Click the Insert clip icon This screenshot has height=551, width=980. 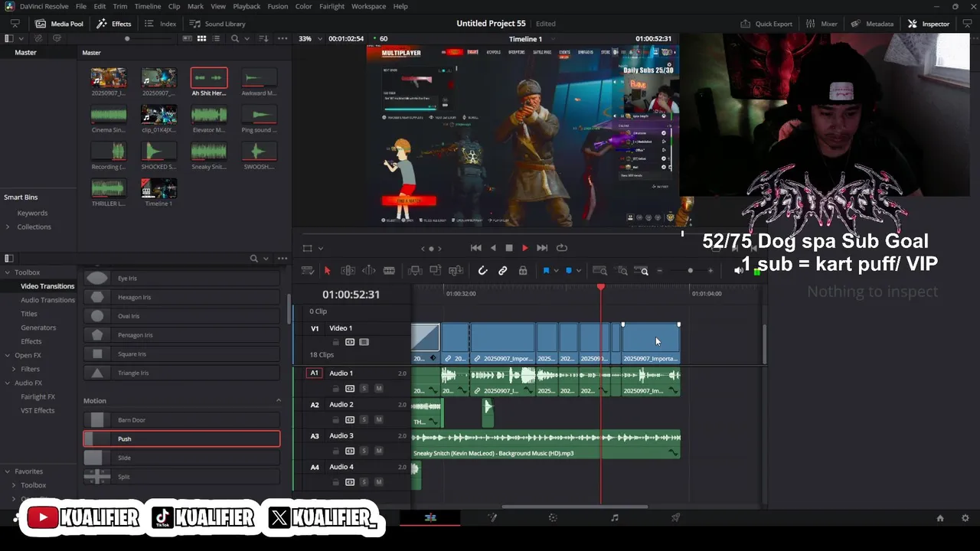coord(415,271)
